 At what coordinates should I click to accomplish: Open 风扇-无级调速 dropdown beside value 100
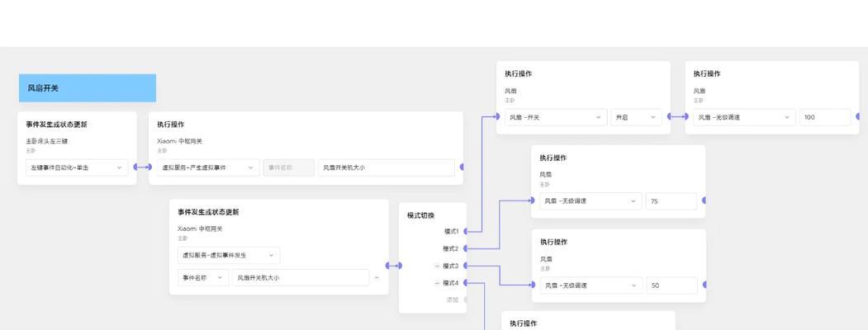(745, 117)
